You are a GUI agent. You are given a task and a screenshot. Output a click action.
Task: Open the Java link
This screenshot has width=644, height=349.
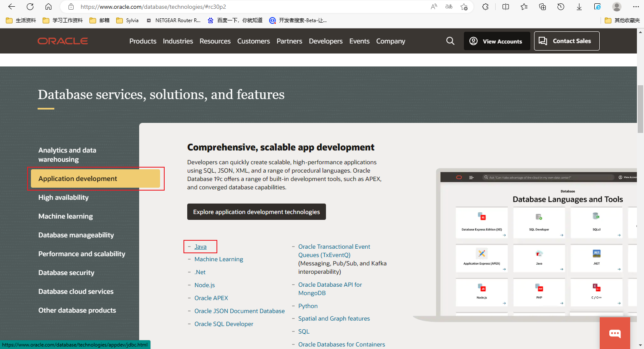(201, 247)
